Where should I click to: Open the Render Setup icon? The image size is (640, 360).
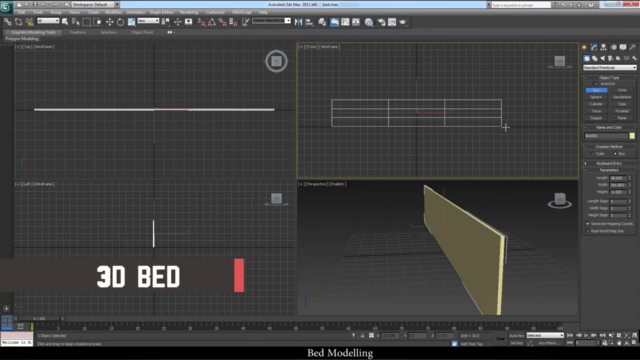[x=381, y=22]
